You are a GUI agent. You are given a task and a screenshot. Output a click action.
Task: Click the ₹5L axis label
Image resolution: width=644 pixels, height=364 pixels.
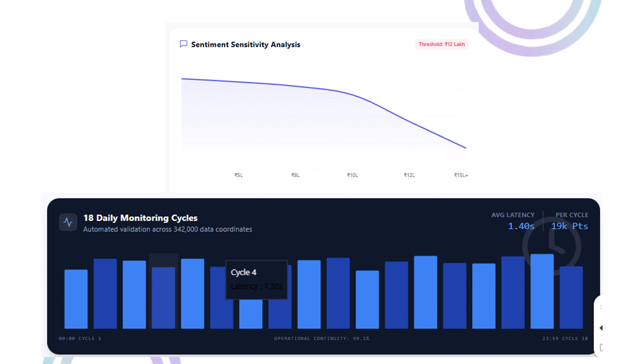238,175
